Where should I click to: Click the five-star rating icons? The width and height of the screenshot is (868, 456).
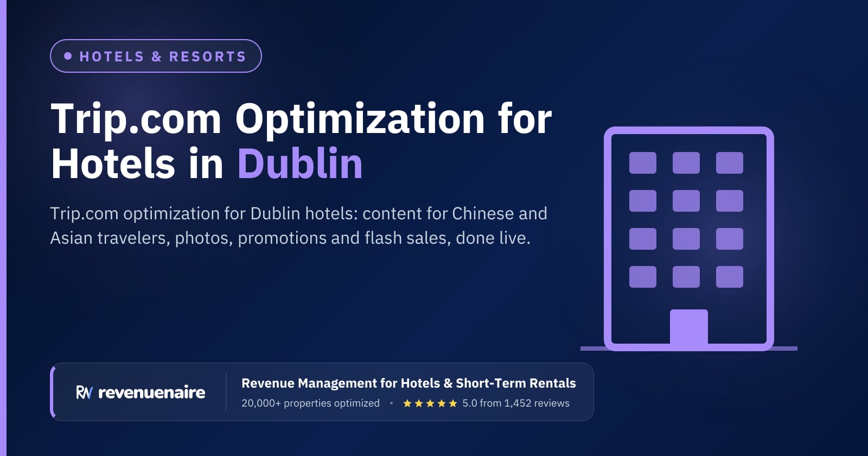point(430,403)
